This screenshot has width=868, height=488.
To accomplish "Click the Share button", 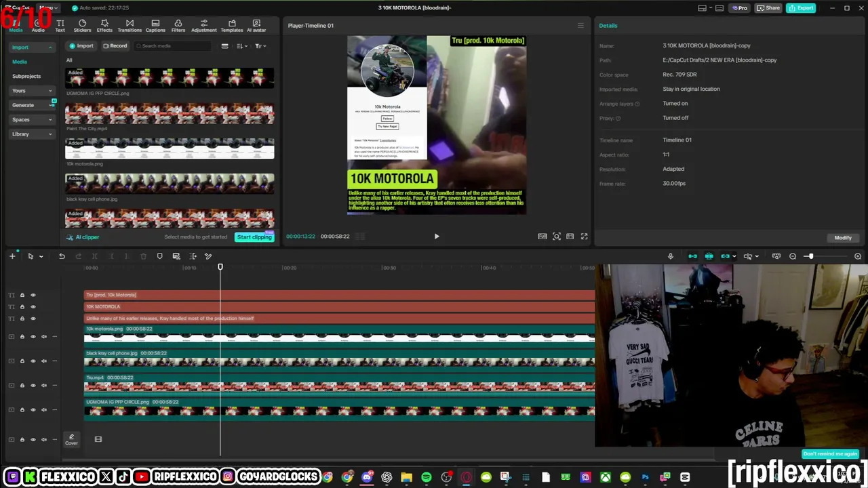I will click(x=768, y=8).
